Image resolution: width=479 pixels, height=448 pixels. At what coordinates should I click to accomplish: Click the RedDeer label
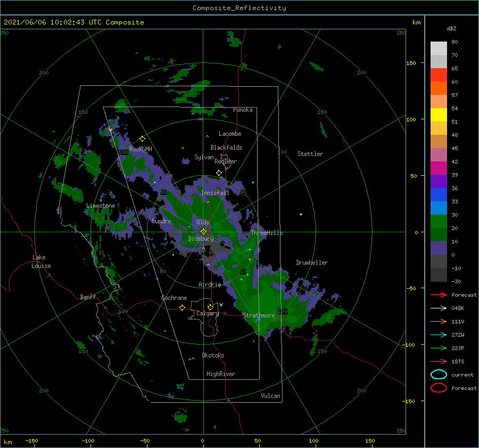[226, 161]
